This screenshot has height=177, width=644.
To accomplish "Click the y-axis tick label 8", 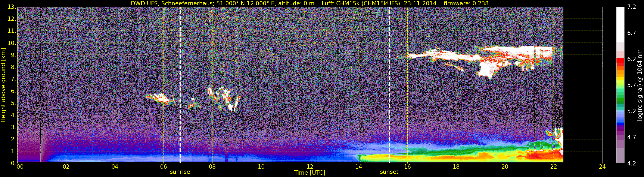I will pos(13,67).
